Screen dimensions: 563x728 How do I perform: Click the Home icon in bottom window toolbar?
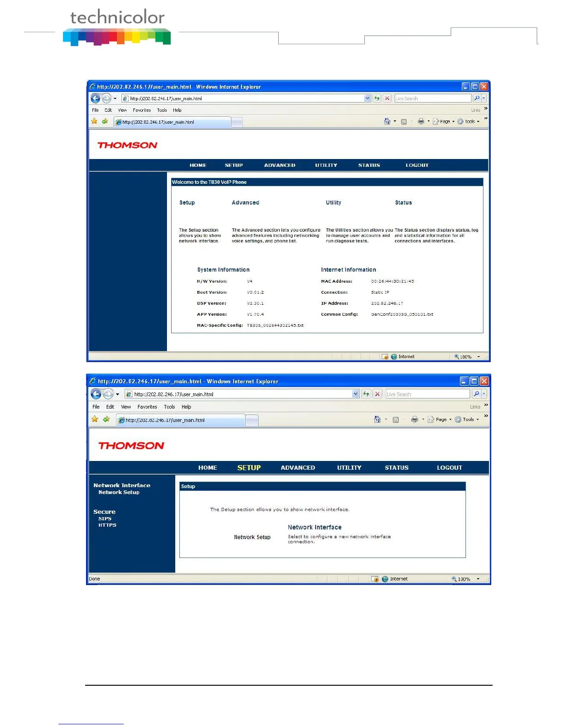point(377,419)
